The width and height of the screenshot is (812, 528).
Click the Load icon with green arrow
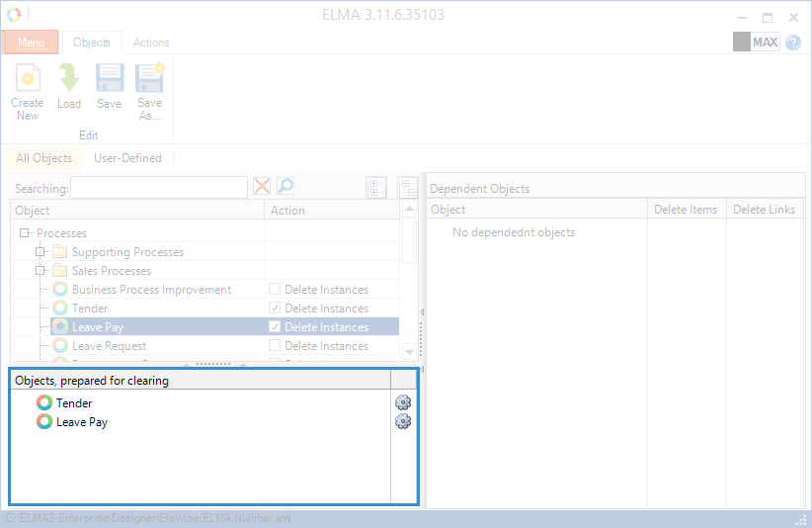pyautogui.click(x=69, y=79)
